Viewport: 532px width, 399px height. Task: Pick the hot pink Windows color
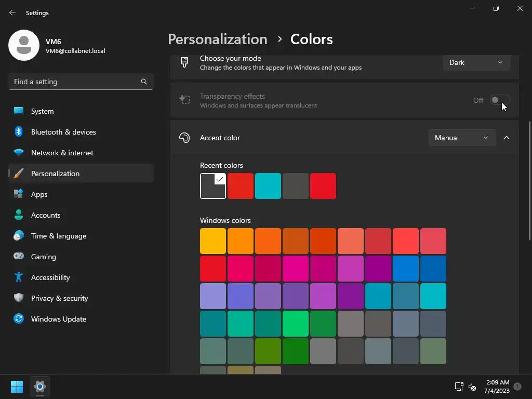(x=296, y=269)
